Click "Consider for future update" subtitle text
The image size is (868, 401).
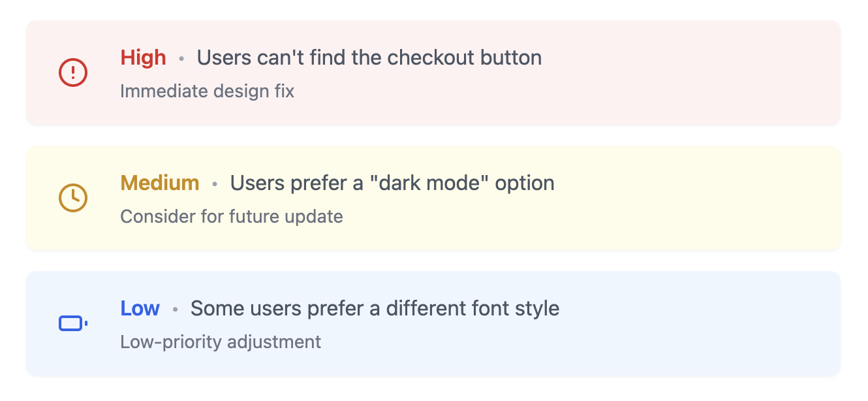click(x=232, y=216)
